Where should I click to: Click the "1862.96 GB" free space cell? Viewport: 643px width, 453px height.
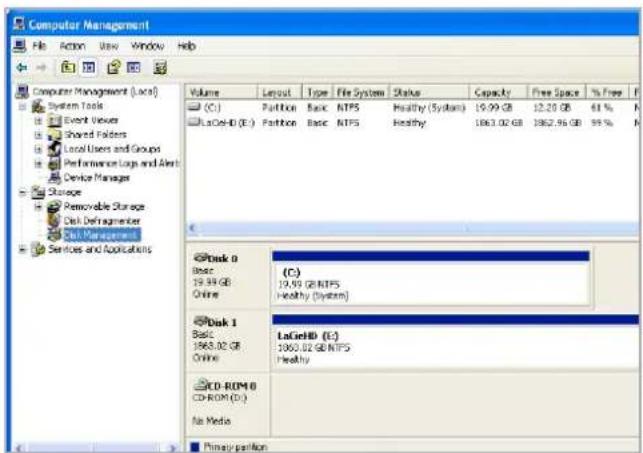click(557, 123)
